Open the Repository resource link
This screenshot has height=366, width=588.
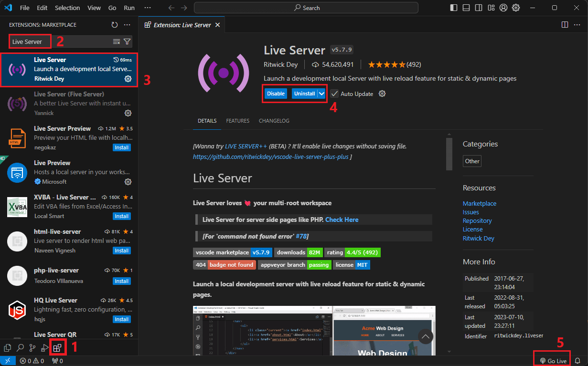coord(477,221)
